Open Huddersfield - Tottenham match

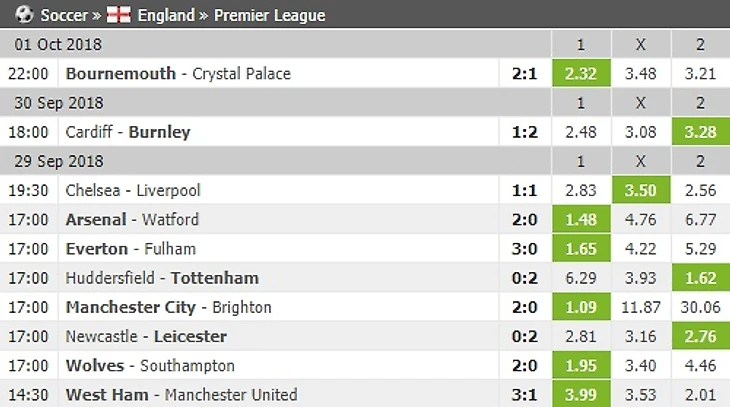(x=162, y=278)
